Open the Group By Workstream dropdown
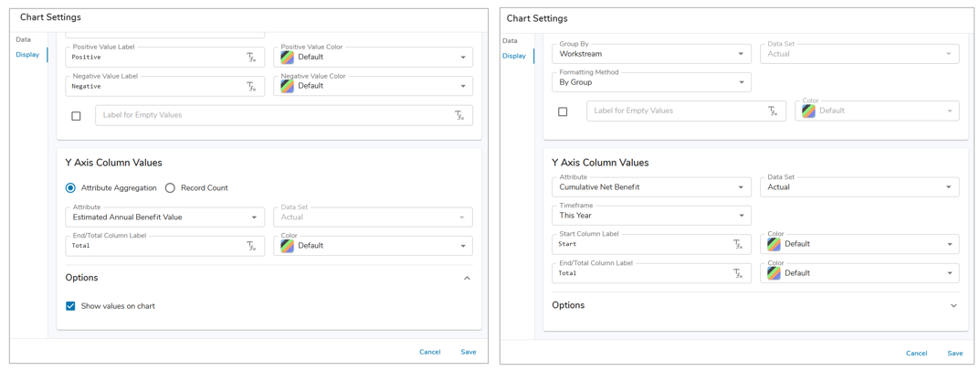Screen dimensions: 980x371 651,54
